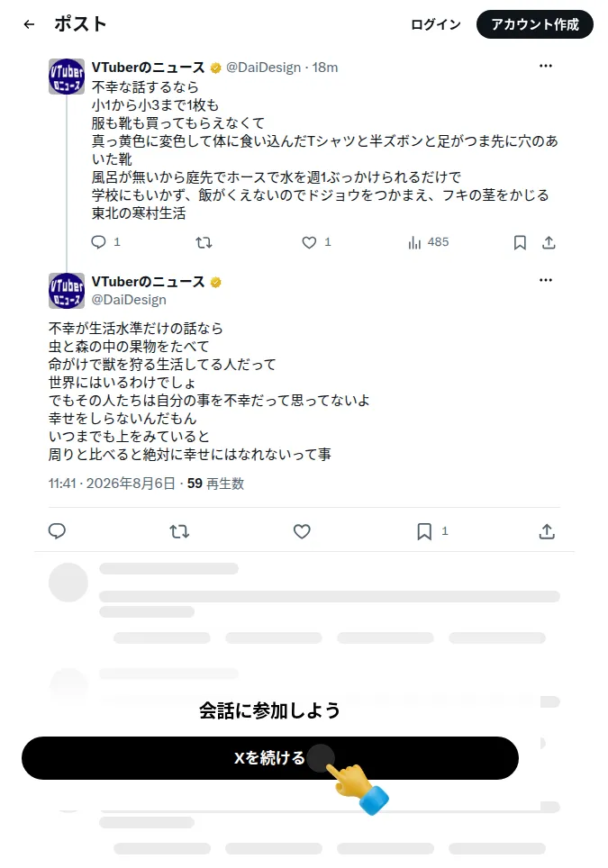608x868 pixels.
Task: Like the first post with heart icon
Action: tap(309, 242)
